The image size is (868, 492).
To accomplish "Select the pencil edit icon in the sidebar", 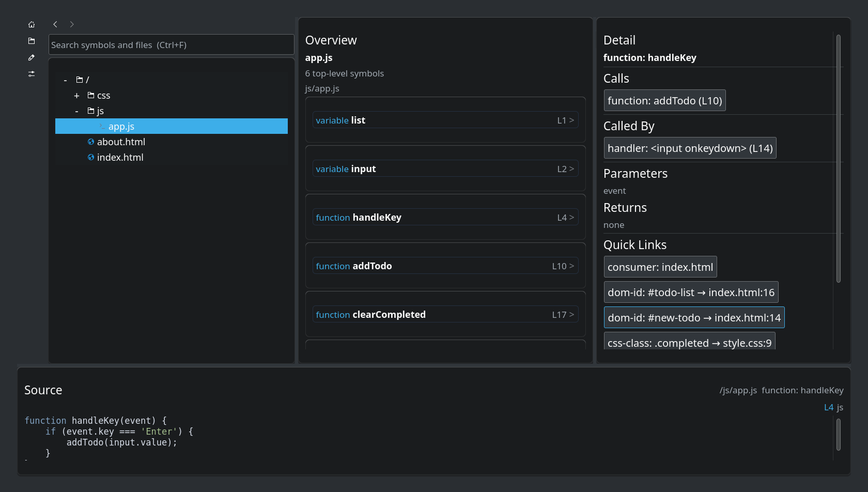I will point(32,57).
